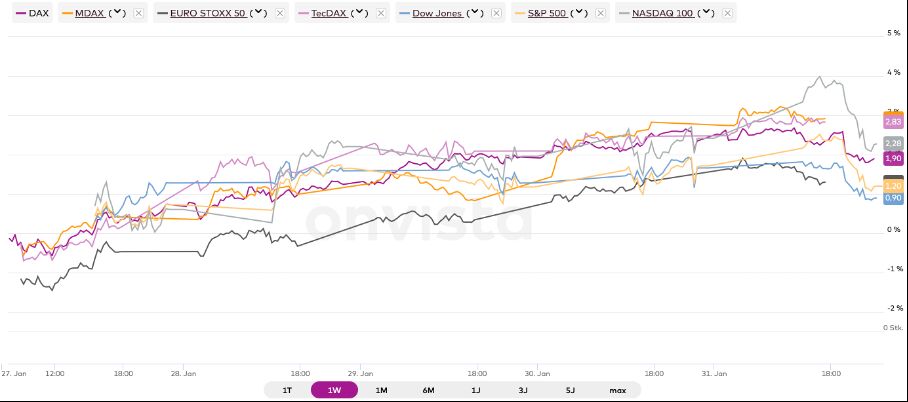Expand the MDAX chevron dropdown

pyautogui.click(x=118, y=14)
